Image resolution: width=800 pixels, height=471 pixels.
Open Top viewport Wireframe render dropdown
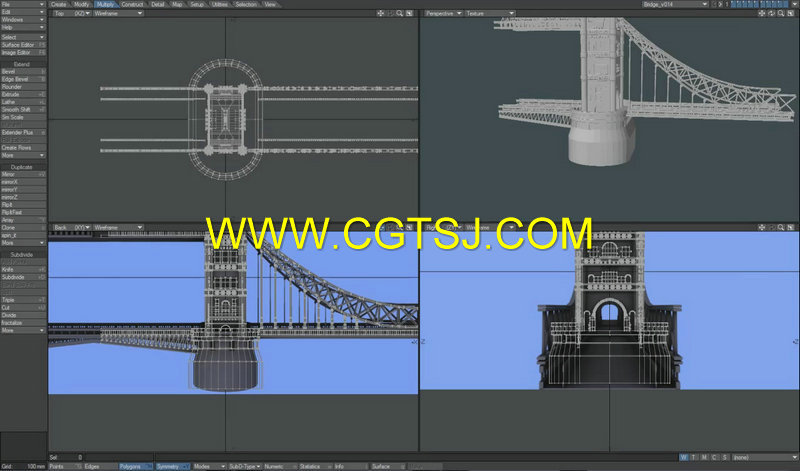tap(118, 13)
